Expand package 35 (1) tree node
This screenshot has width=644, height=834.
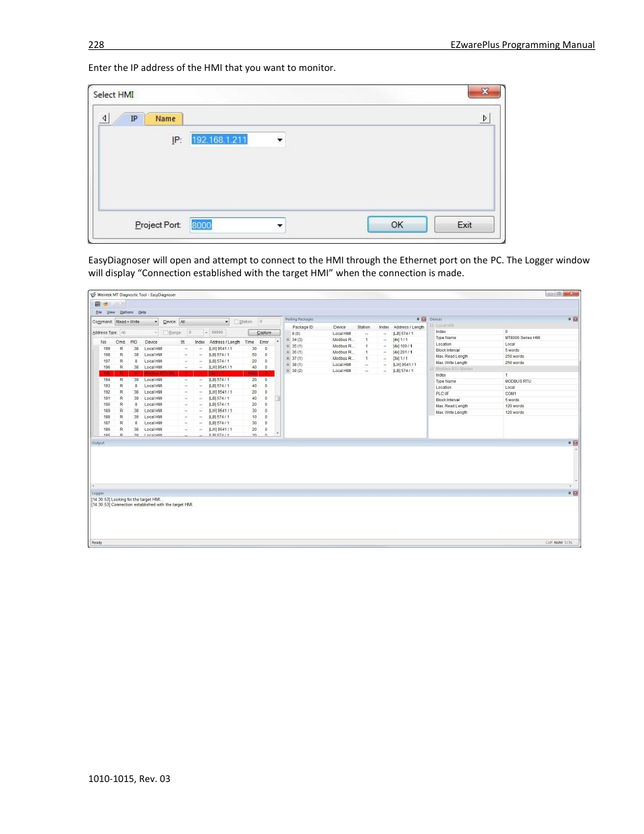point(288,346)
